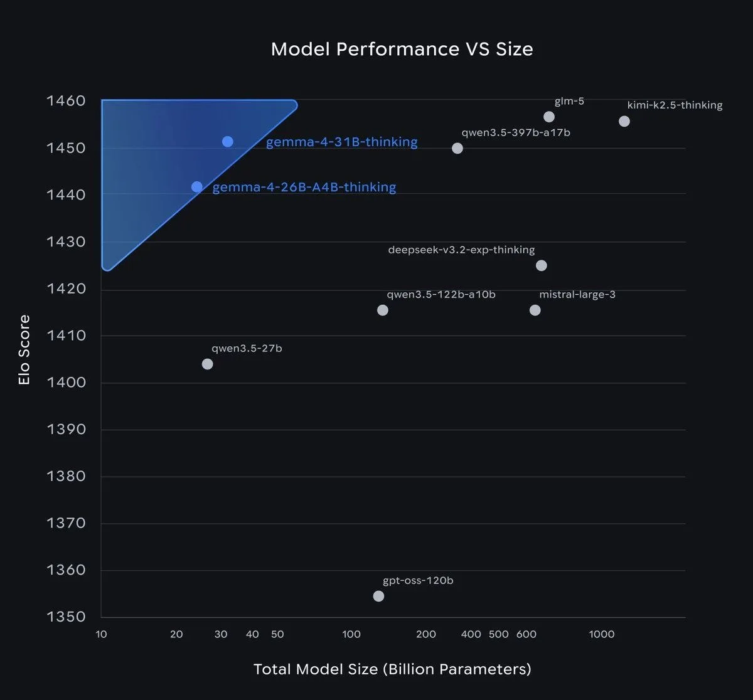The width and height of the screenshot is (753, 700).
Task: Click the gemma-4-26B-A4B-thinking blue data point
Action: (x=197, y=187)
